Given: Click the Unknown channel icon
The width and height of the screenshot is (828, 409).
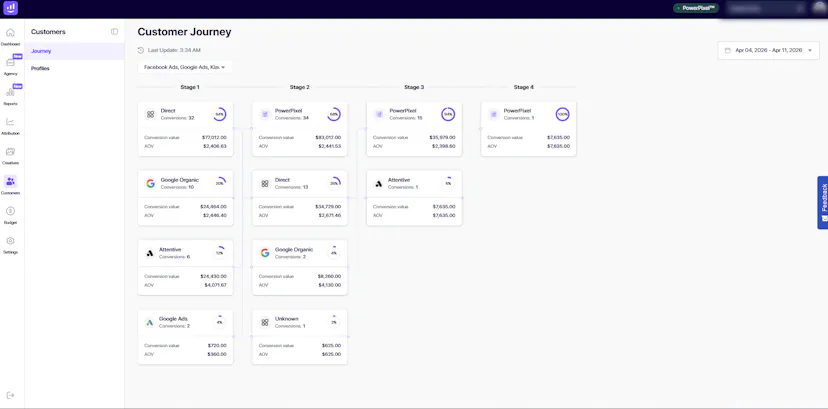Looking at the screenshot, I should coord(265,322).
